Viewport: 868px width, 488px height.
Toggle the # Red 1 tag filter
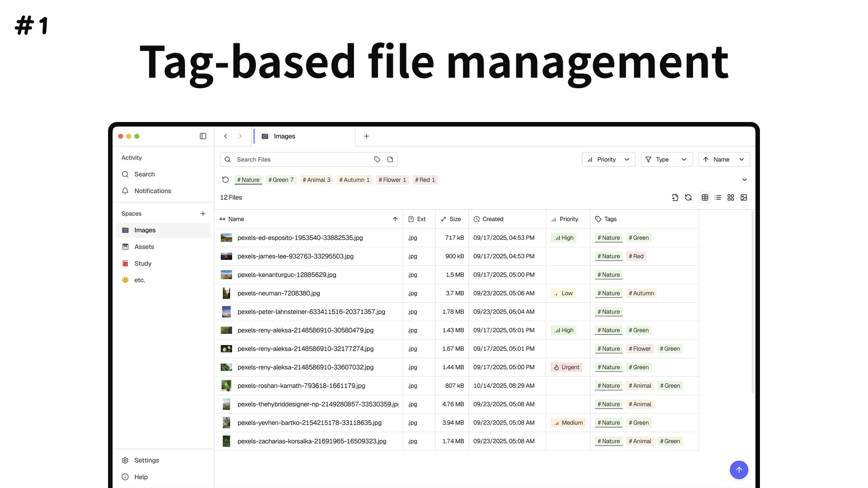click(x=425, y=179)
